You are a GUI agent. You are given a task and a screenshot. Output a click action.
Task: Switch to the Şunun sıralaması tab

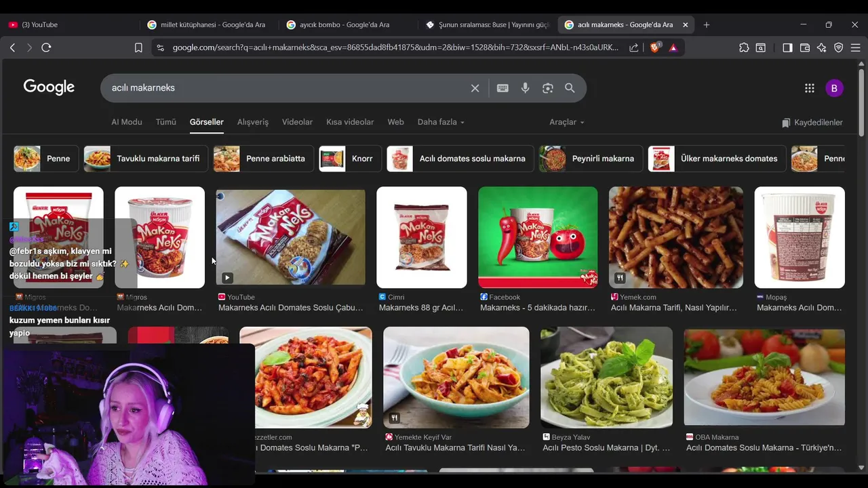486,24
